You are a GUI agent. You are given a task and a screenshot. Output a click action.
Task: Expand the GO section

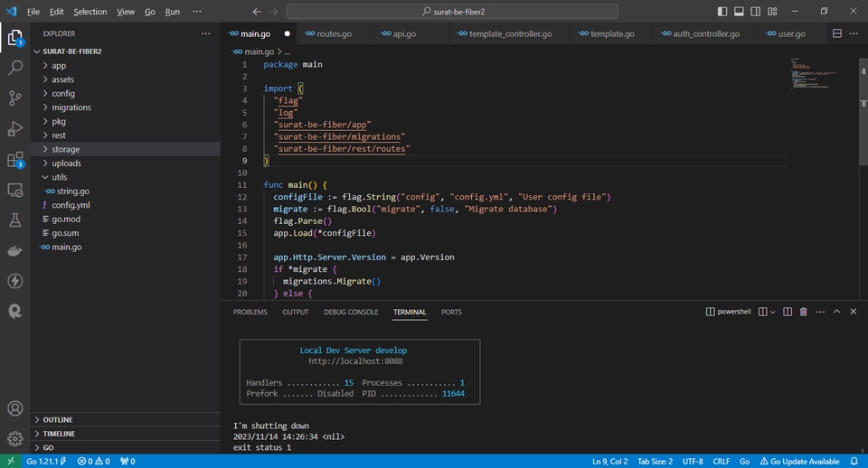(x=127, y=447)
